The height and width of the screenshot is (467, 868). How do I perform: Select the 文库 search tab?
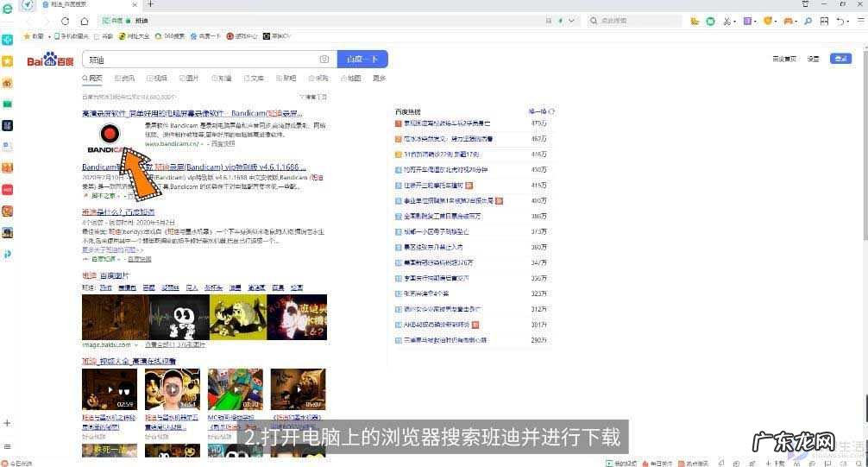(x=254, y=79)
